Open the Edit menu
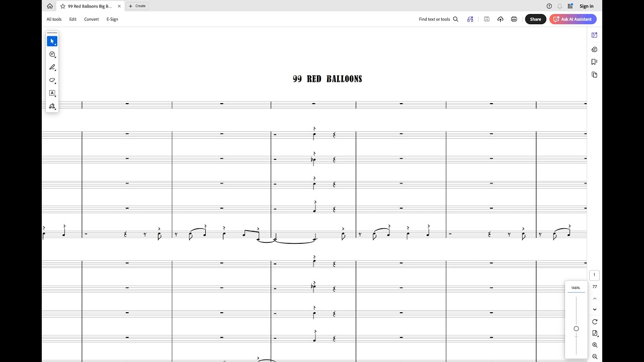 pyautogui.click(x=73, y=19)
